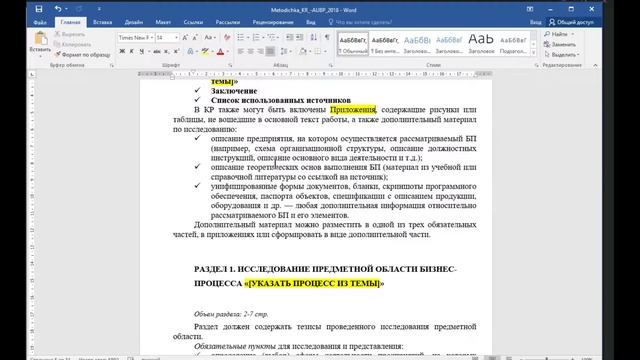Expand the highlight color dropdown arrow
This screenshot has width=640, height=360.
point(213,51)
